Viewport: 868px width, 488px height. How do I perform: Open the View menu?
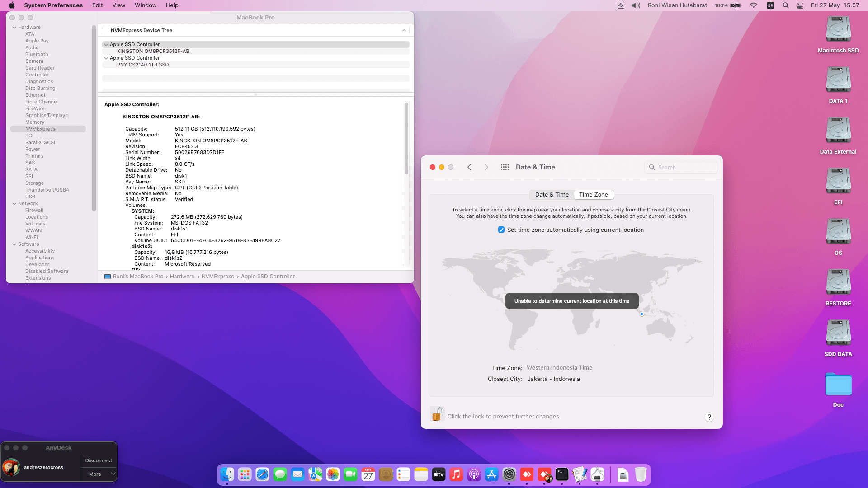(x=119, y=5)
